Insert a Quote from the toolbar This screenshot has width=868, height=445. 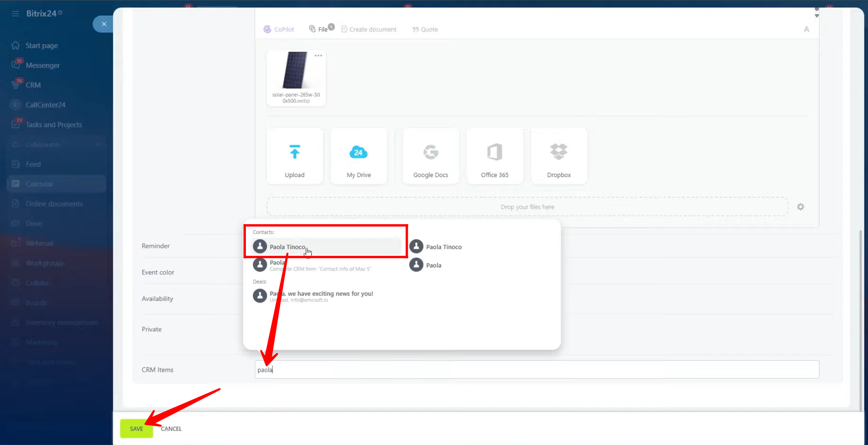[425, 29]
